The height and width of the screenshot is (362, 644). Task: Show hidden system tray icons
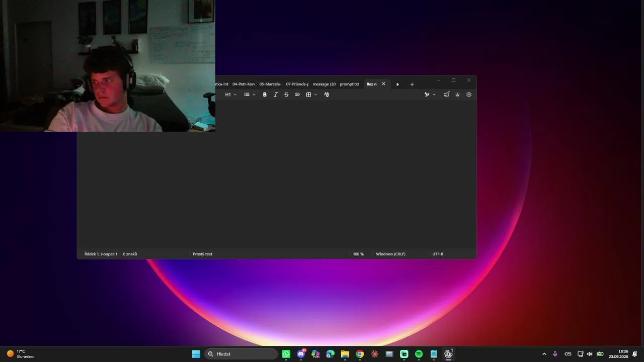(544, 354)
